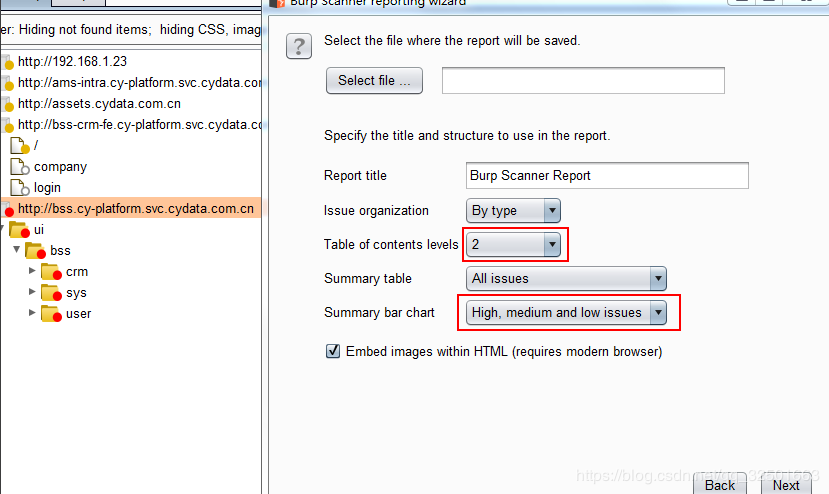Click the Select file button
This screenshot has height=494, width=829.
point(374,80)
